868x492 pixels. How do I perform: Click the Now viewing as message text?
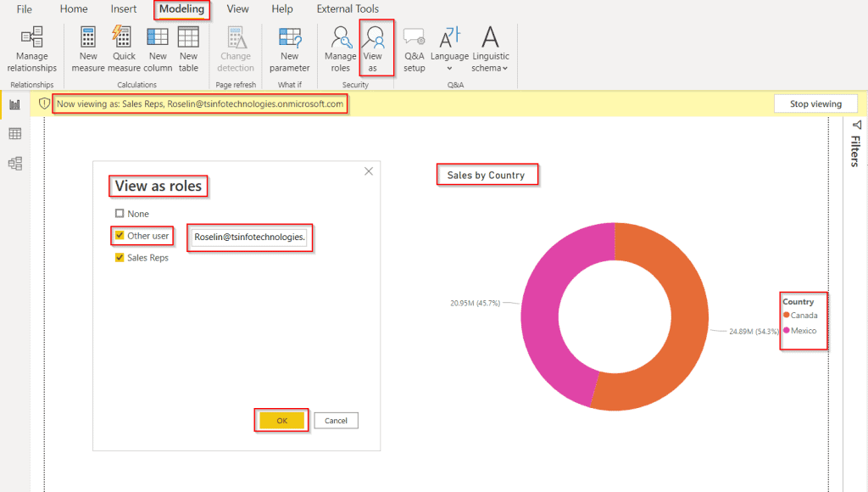point(200,103)
